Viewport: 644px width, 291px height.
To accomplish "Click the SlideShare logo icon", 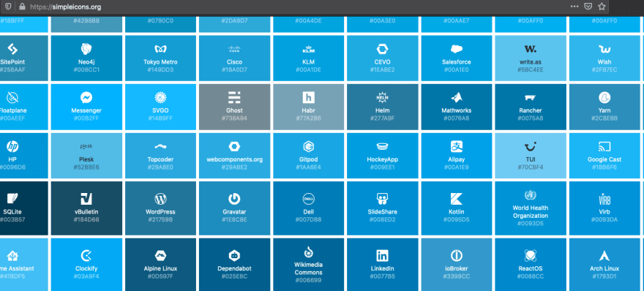I will click(382, 199).
